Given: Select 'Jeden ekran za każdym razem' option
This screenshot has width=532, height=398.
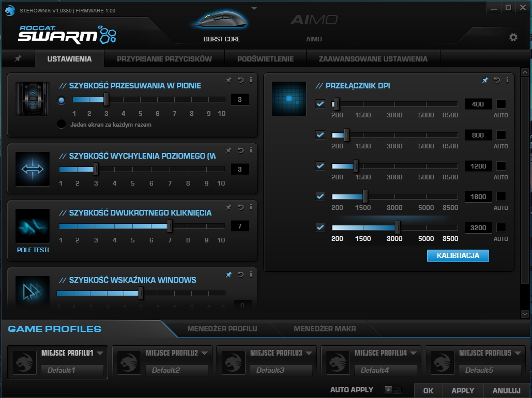Looking at the screenshot, I should (62, 124).
